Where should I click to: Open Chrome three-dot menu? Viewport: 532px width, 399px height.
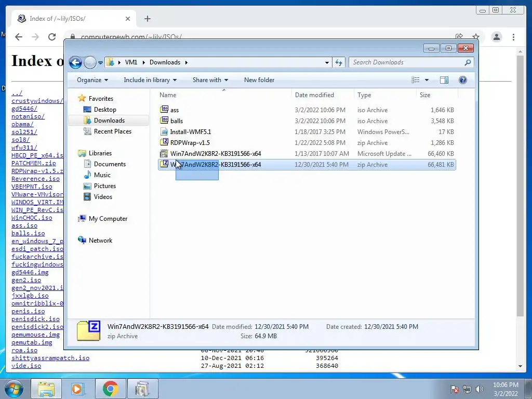[513, 37]
